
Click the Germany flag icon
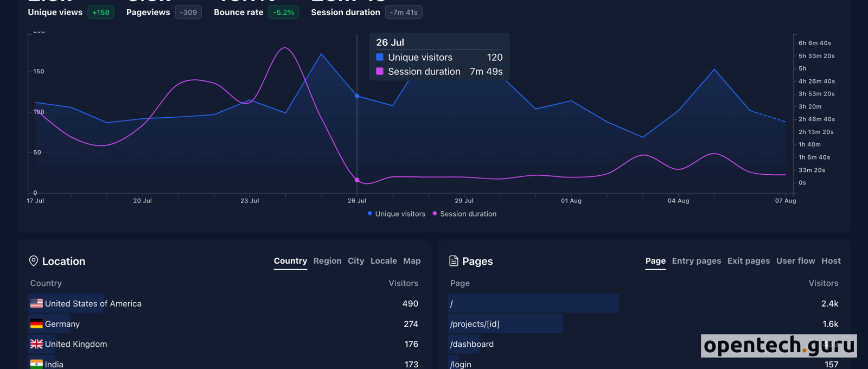coord(36,324)
